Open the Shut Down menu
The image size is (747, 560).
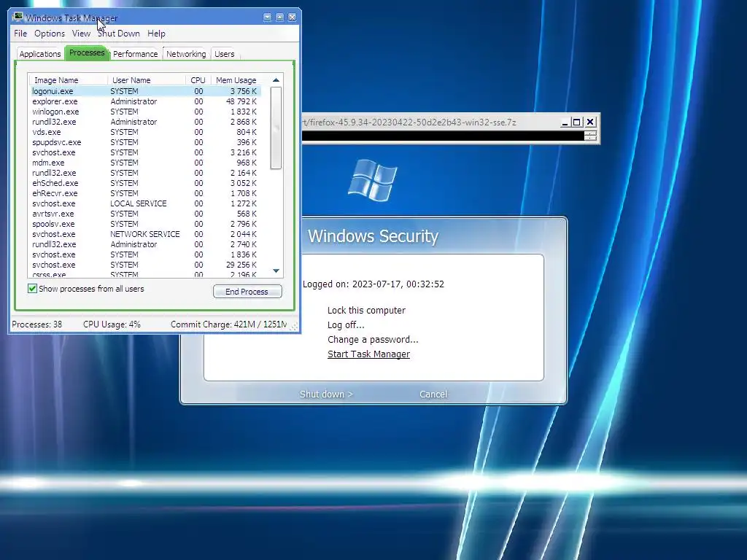click(119, 34)
